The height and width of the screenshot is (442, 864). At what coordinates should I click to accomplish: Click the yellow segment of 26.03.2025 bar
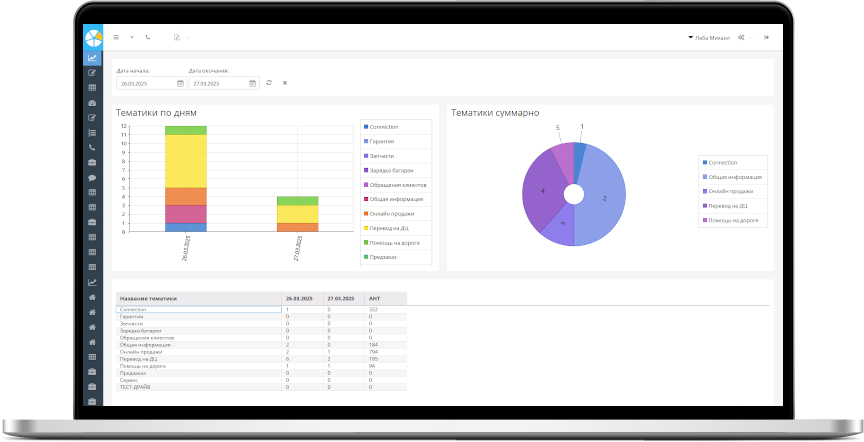coord(185,160)
